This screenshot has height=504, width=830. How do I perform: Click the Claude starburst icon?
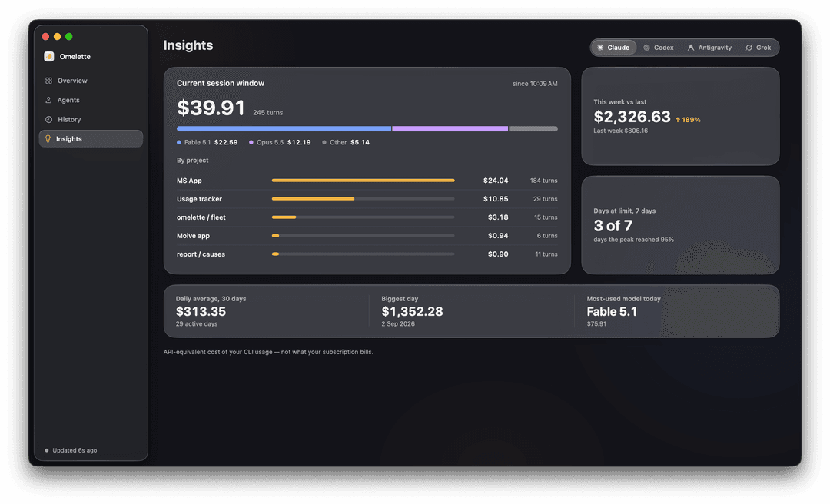tap(600, 48)
